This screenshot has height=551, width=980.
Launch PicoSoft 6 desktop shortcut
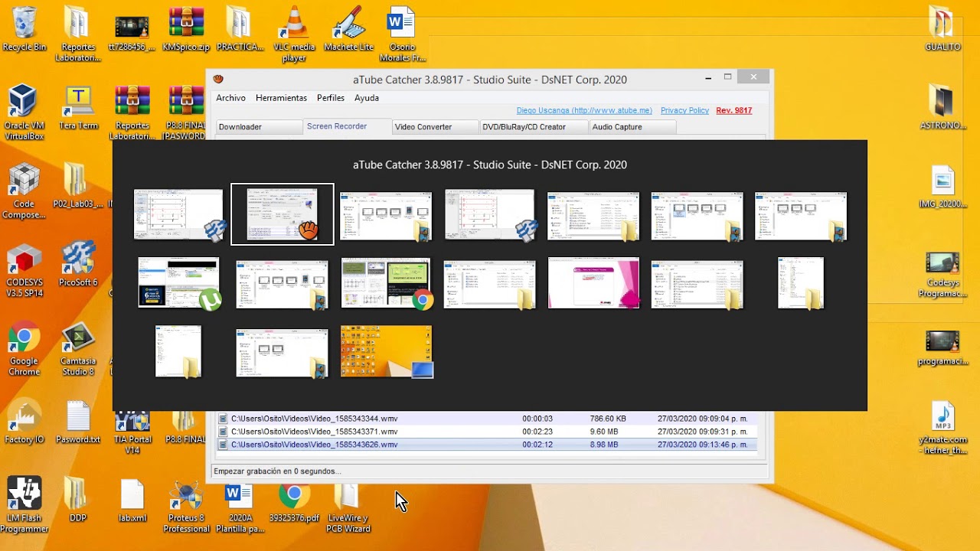pyautogui.click(x=77, y=265)
